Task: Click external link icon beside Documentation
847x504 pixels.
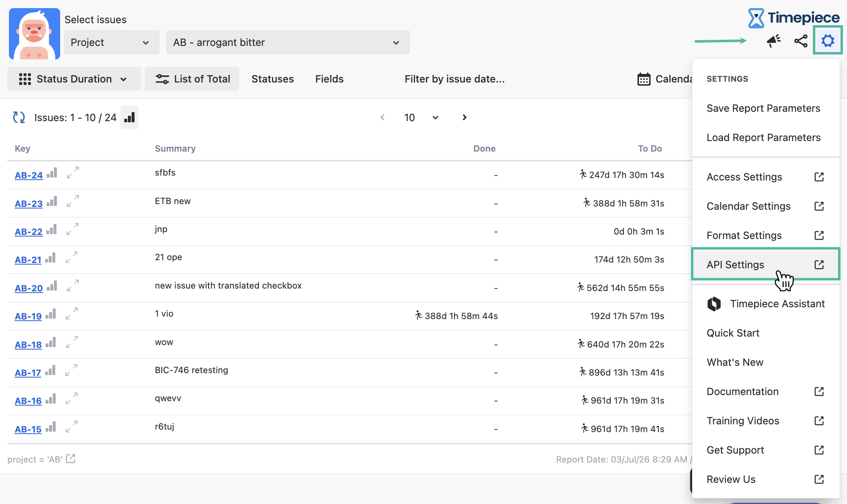Action: tap(819, 391)
